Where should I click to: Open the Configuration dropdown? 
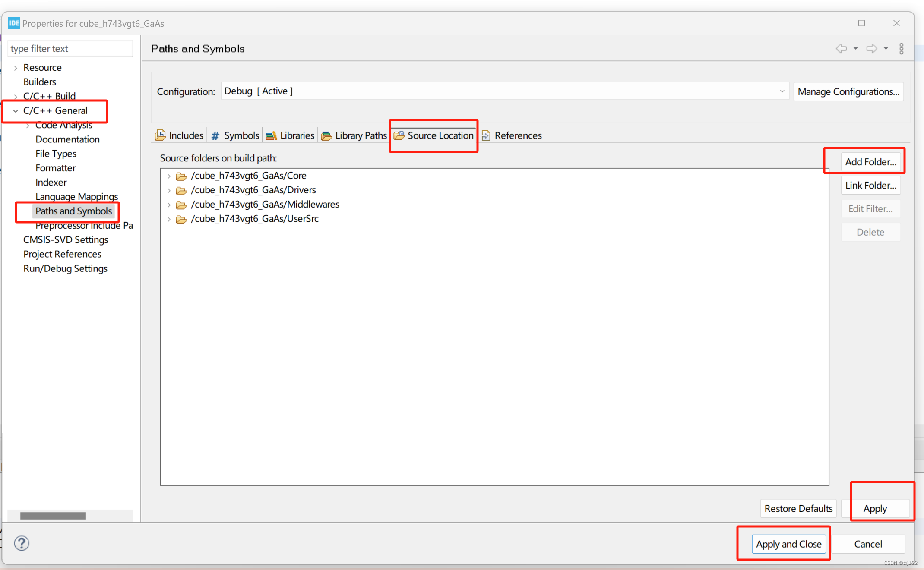[782, 91]
